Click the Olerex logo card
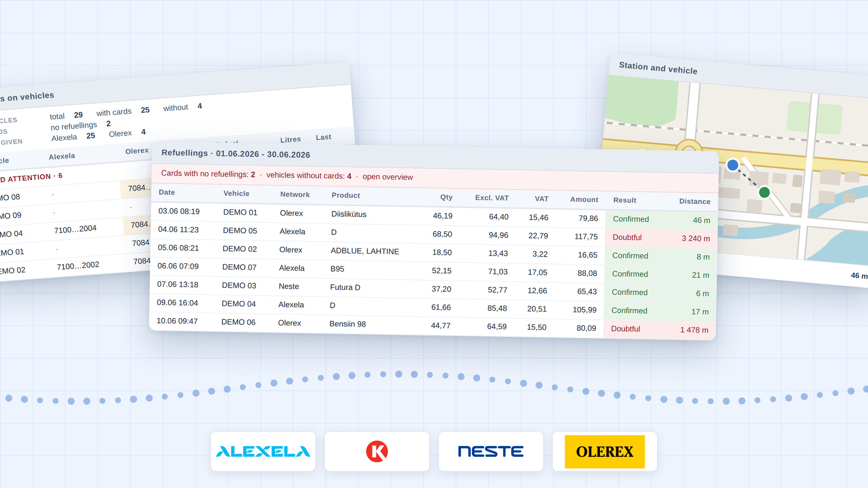The image size is (868, 488). tap(605, 451)
